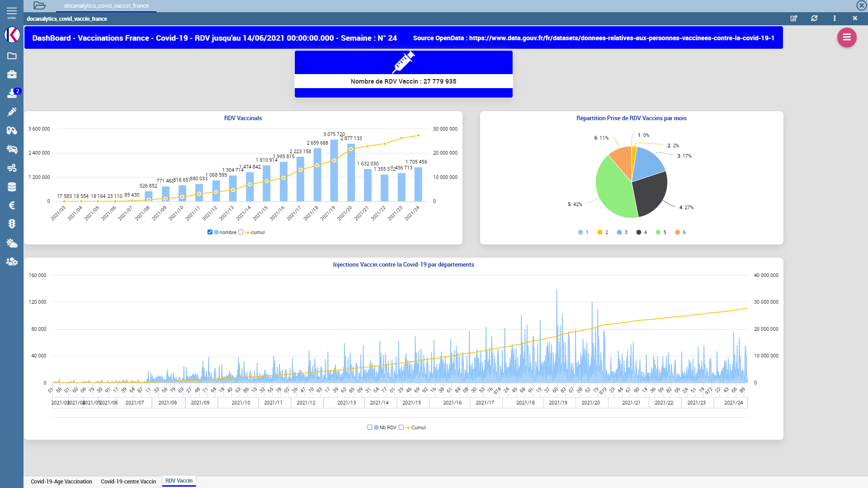Click the 2021/24 week label in departments chart
The width and height of the screenshot is (868, 488).
click(733, 403)
